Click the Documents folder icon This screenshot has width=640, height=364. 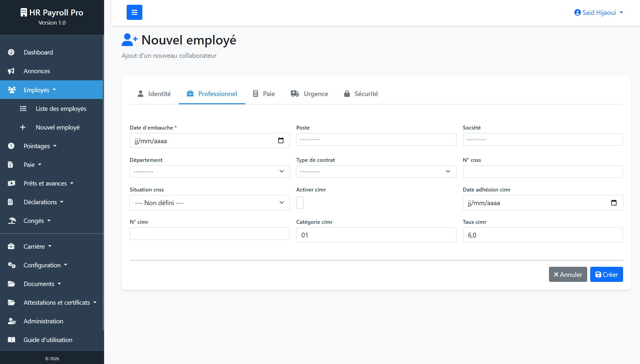point(12,284)
